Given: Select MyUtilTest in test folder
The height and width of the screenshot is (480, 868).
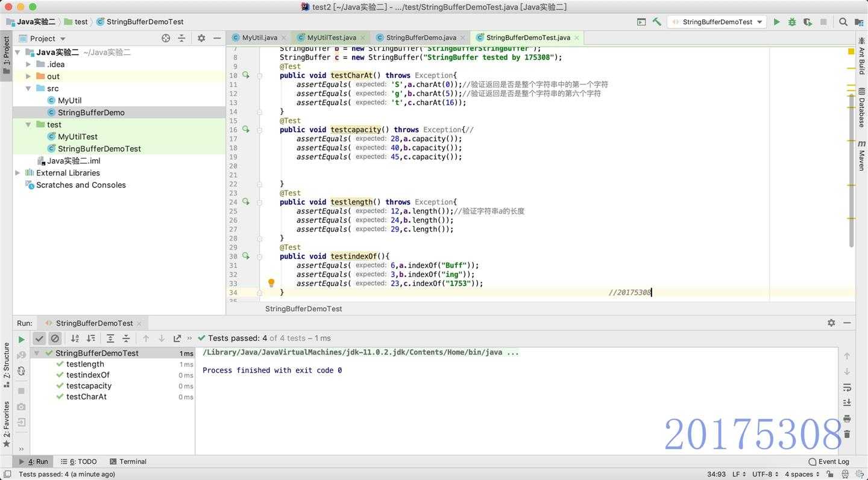Looking at the screenshot, I should pyautogui.click(x=77, y=136).
